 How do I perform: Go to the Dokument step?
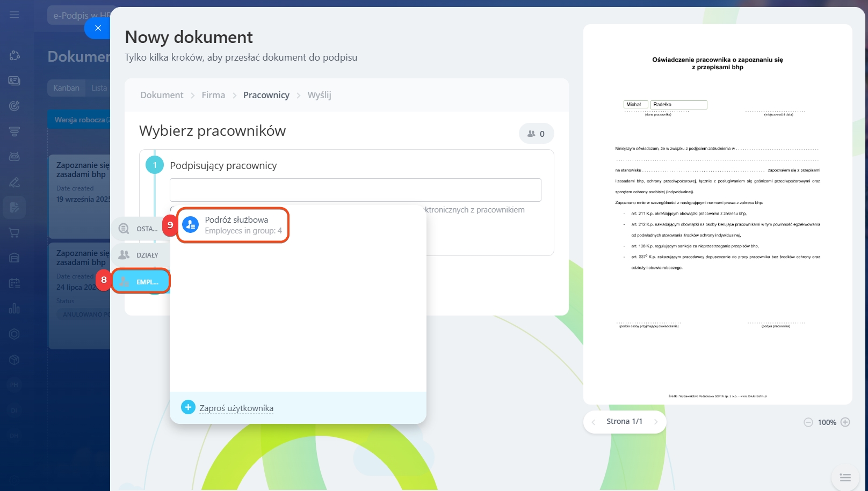162,95
